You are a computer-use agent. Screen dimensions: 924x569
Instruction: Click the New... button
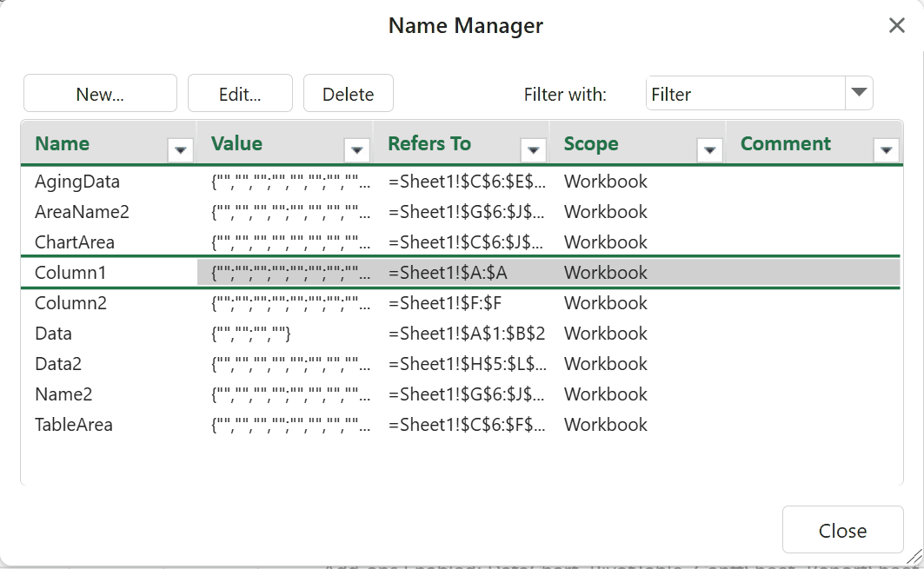point(100,94)
